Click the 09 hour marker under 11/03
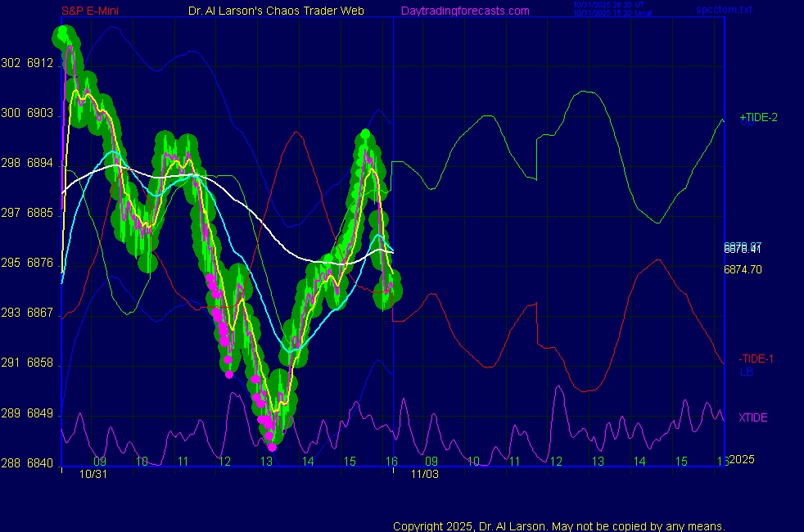This screenshot has height=532, width=804. (x=431, y=462)
